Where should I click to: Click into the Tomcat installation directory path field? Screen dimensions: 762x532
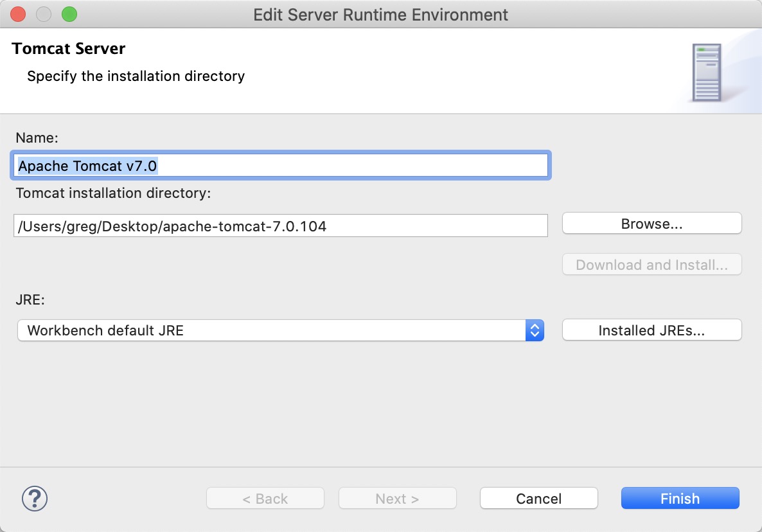point(280,226)
